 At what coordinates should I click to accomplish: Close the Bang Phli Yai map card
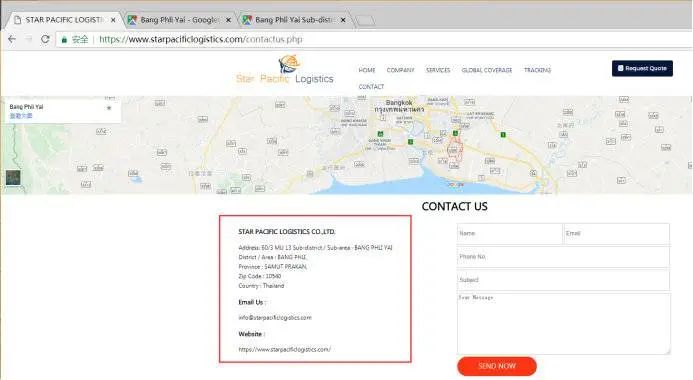pyautogui.click(x=109, y=108)
